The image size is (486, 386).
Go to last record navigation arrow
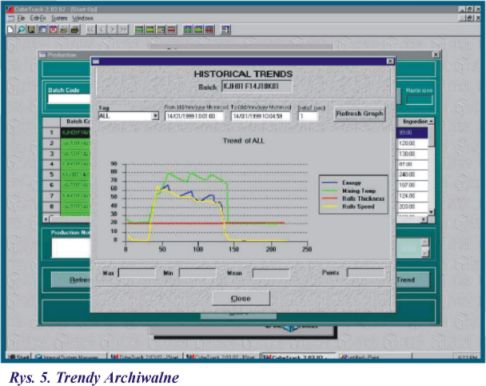pyautogui.click(x=124, y=30)
